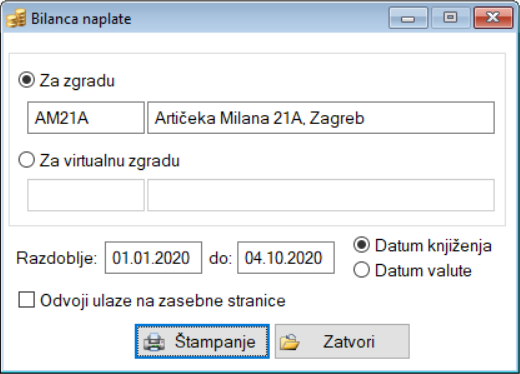The width and height of the screenshot is (520, 374).
Task: Select the Za virtualnu zgradu option
Action: 27,160
